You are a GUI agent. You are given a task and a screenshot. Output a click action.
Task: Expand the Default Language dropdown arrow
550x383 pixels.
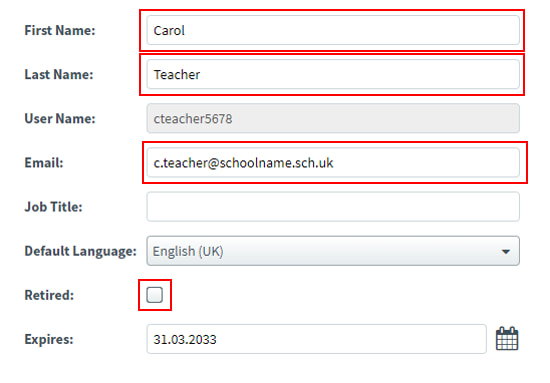click(506, 251)
